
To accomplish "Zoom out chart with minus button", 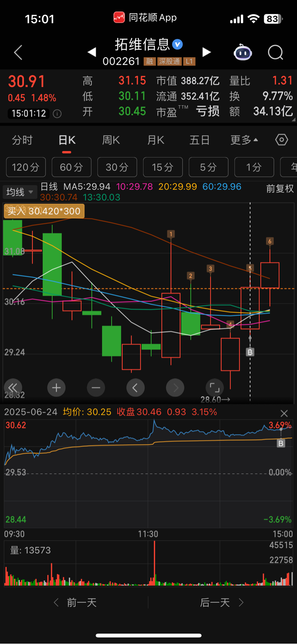I will [96, 388].
